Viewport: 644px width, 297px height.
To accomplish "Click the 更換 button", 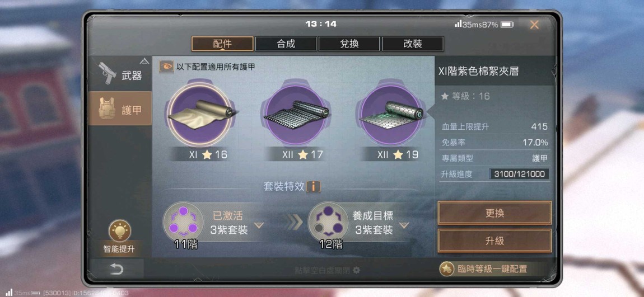I will click(494, 213).
